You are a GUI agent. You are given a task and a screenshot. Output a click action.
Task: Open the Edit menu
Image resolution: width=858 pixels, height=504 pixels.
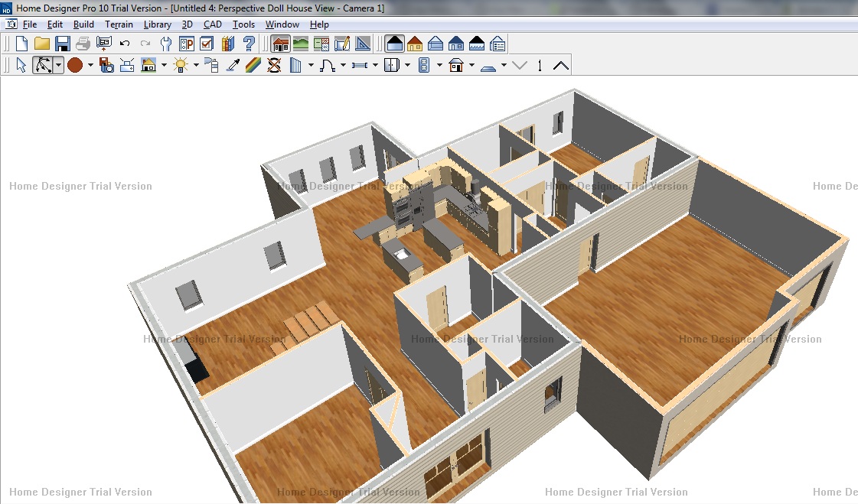(x=54, y=24)
